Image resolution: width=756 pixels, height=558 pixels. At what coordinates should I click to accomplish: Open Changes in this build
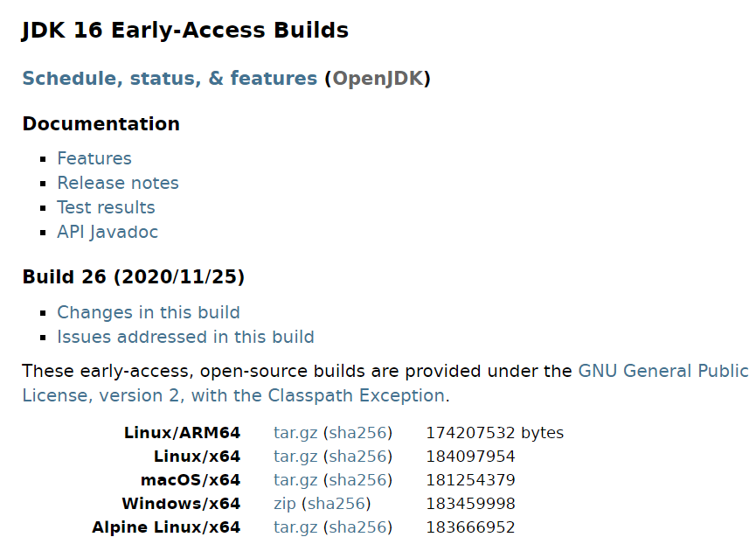click(x=149, y=312)
